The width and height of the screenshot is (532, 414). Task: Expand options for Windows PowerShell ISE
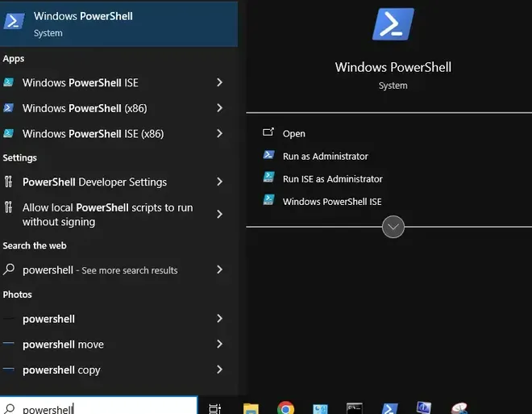219,82
